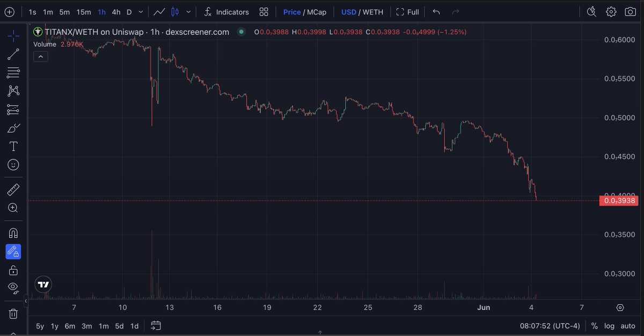This screenshot has height=336, width=644.
Task: Open the chart settings gear
Action: point(611,12)
